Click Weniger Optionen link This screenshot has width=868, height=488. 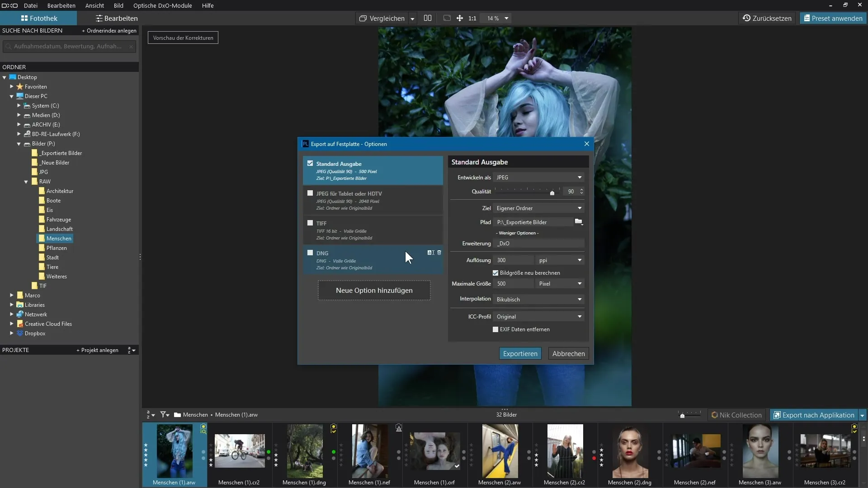(x=517, y=233)
